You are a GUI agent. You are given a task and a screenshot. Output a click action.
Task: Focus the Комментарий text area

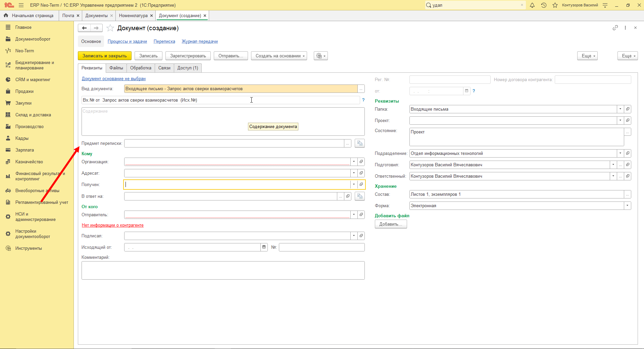pos(223,270)
